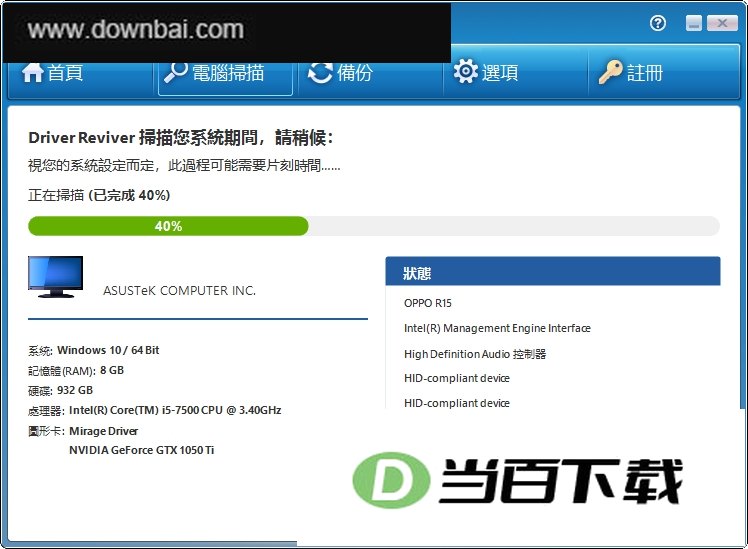The width and height of the screenshot is (748, 549).
Task: Click NVIDIA GeForce GTX 1050 Ti text
Action: coord(142,450)
